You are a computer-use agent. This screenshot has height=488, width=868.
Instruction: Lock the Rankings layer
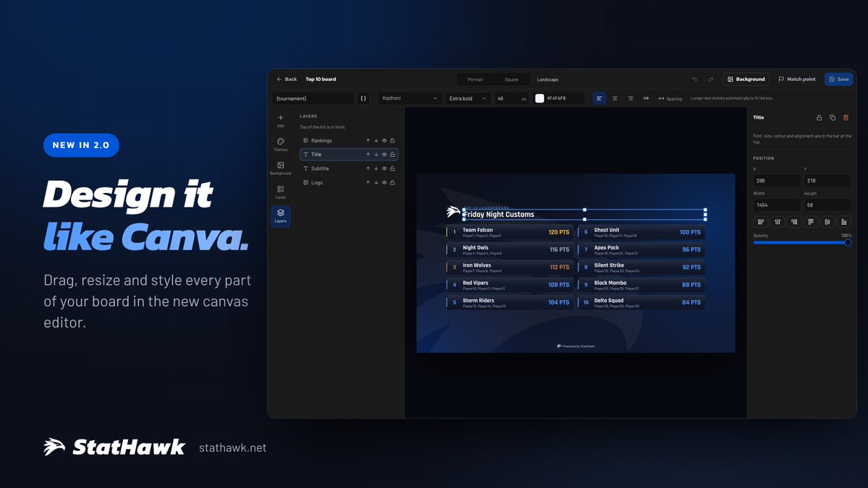pyautogui.click(x=393, y=140)
